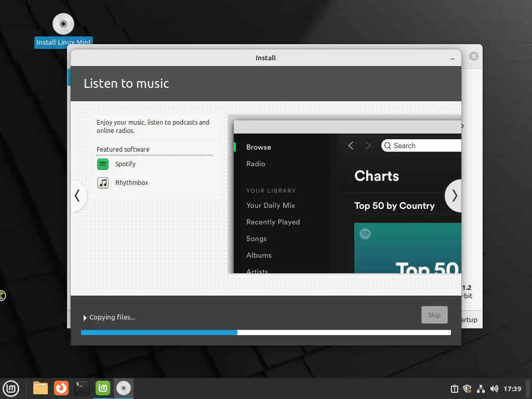
Task: Click the Spotify icon in Featured software
Action: [103, 164]
